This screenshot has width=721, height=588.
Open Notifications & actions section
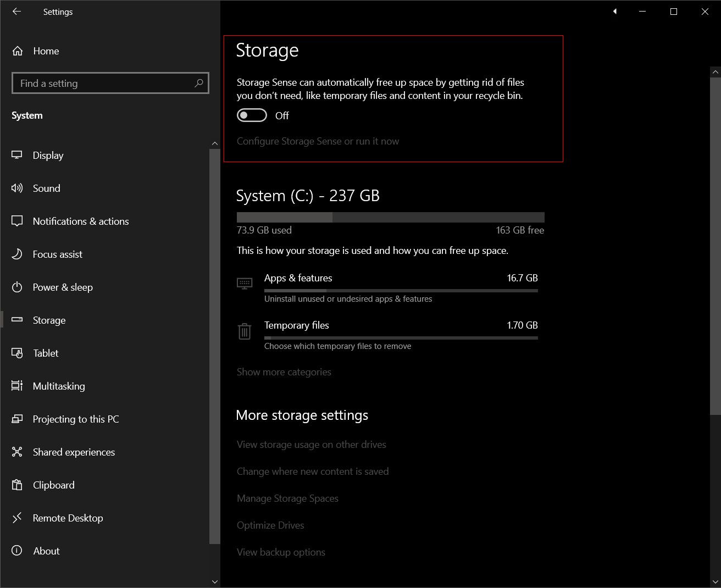click(81, 221)
